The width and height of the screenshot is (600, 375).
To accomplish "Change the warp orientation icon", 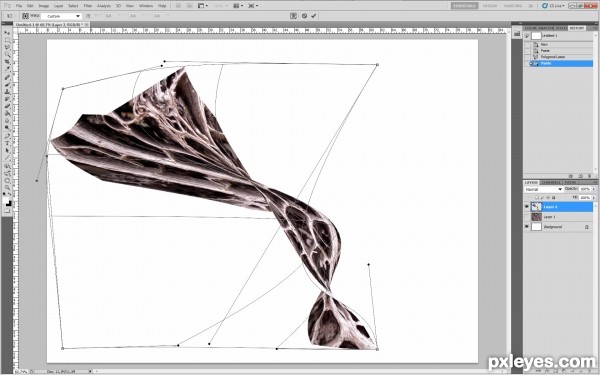I will 88,16.
